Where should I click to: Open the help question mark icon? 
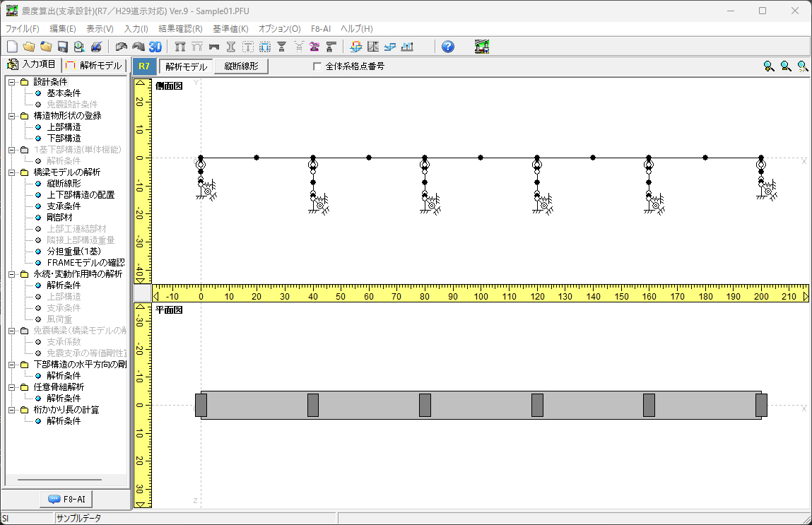[x=448, y=47]
